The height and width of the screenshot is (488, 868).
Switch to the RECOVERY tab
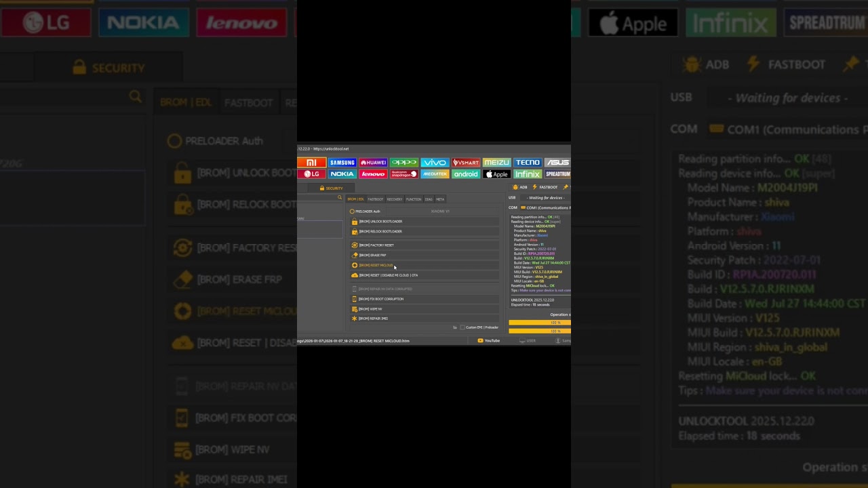[395, 199]
